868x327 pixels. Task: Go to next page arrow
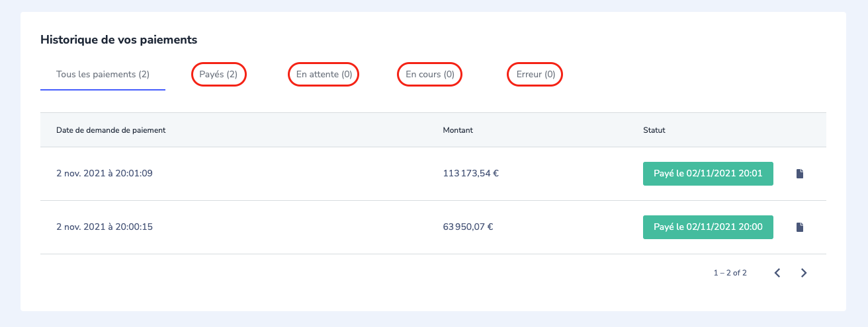tap(804, 273)
